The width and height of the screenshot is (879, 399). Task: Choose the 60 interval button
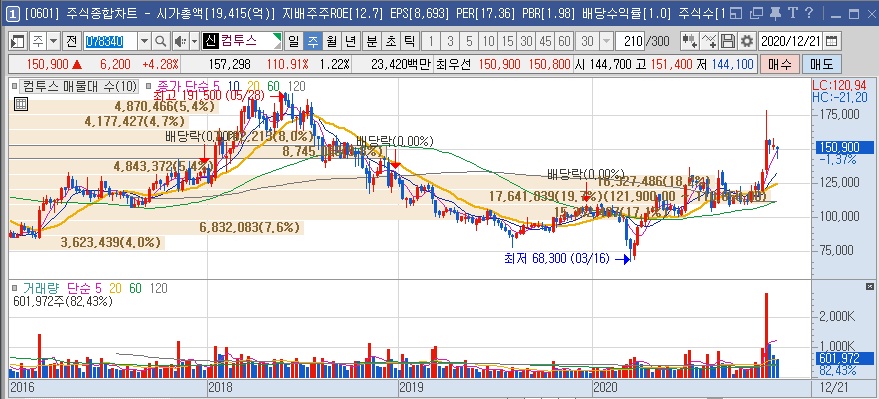pos(565,41)
